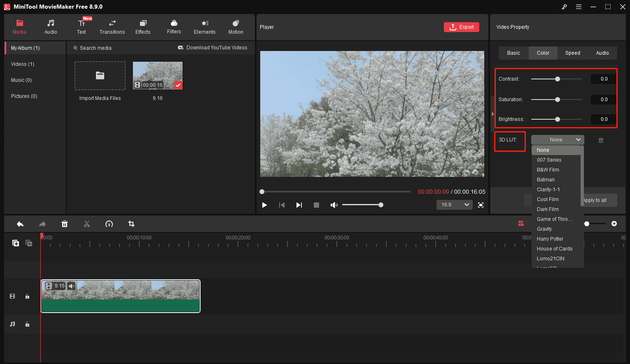The height and width of the screenshot is (364, 630).
Task: Click the player progress bar handle
Action: 262,192
